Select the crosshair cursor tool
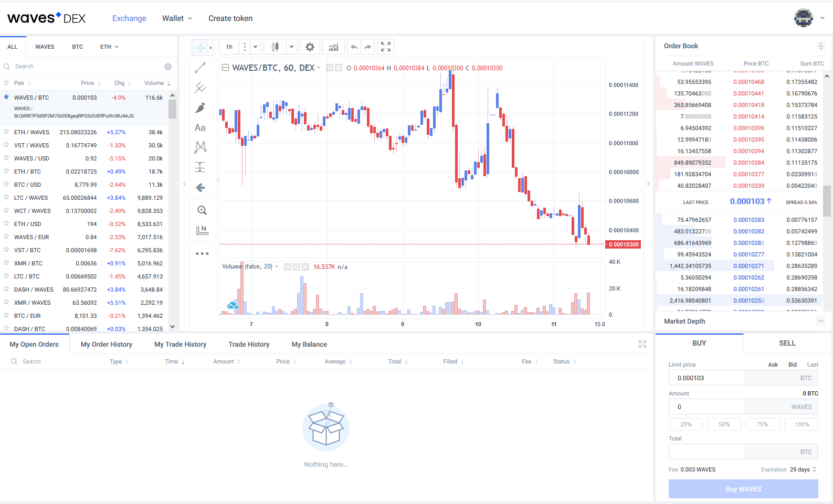The height and width of the screenshot is (504, 833). 200,48
